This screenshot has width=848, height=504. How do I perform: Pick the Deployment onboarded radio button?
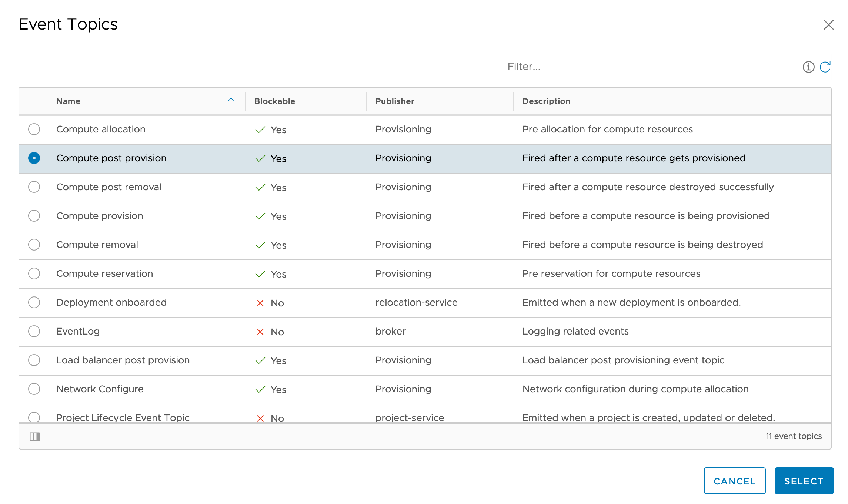point(34,302)
